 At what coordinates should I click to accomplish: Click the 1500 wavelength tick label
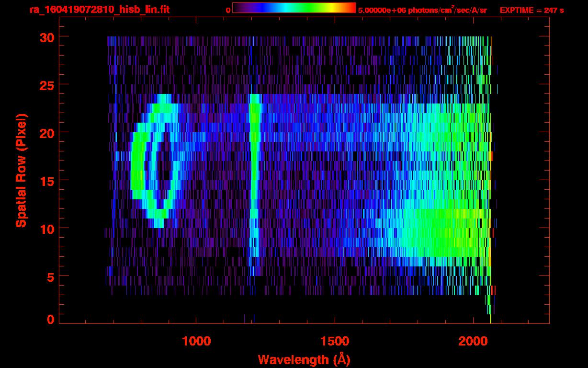coord(335,341)
